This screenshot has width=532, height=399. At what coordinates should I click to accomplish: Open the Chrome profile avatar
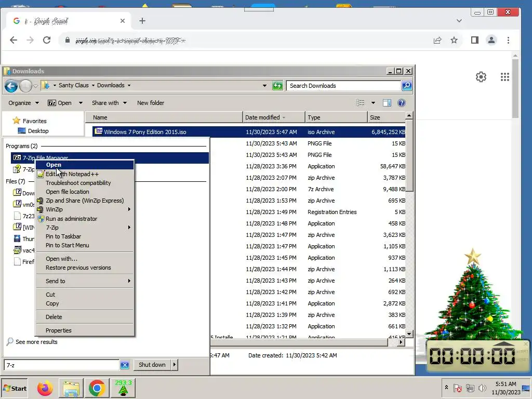pos(491,41)
